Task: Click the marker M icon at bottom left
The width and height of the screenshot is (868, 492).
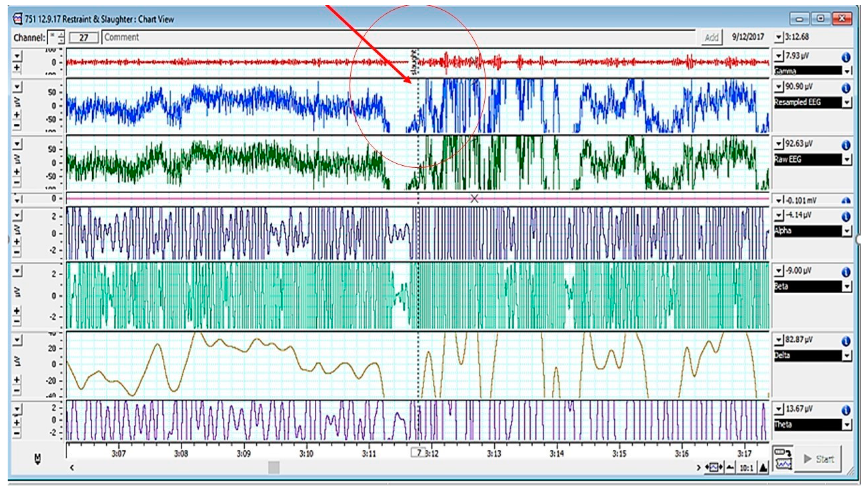Action: (38, 459)
